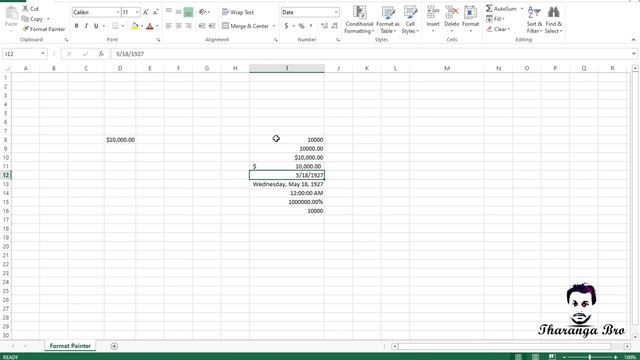Expand the Merge & Center dropdown arrow
Screen dimensions: 640x360
pyautogui.click(x=274, y=26)
